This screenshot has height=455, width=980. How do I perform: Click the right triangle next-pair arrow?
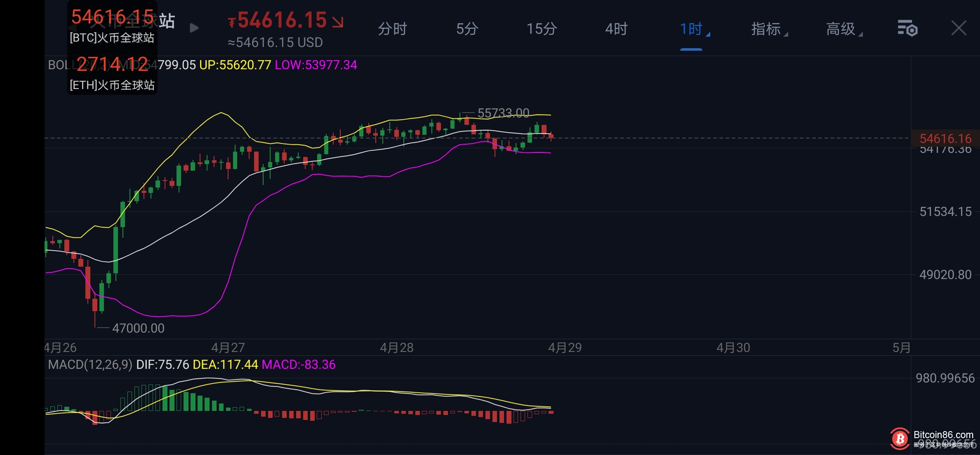(x=194, y=28)
